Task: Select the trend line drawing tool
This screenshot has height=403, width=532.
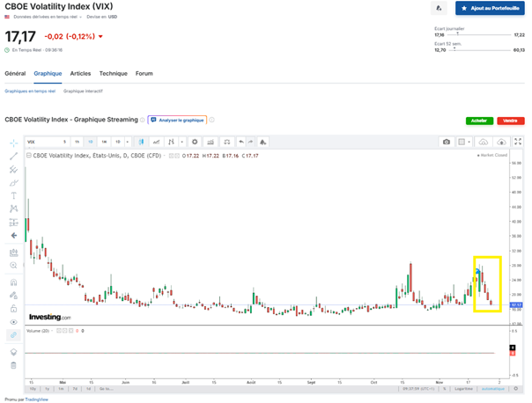Action: click(13, 156)
